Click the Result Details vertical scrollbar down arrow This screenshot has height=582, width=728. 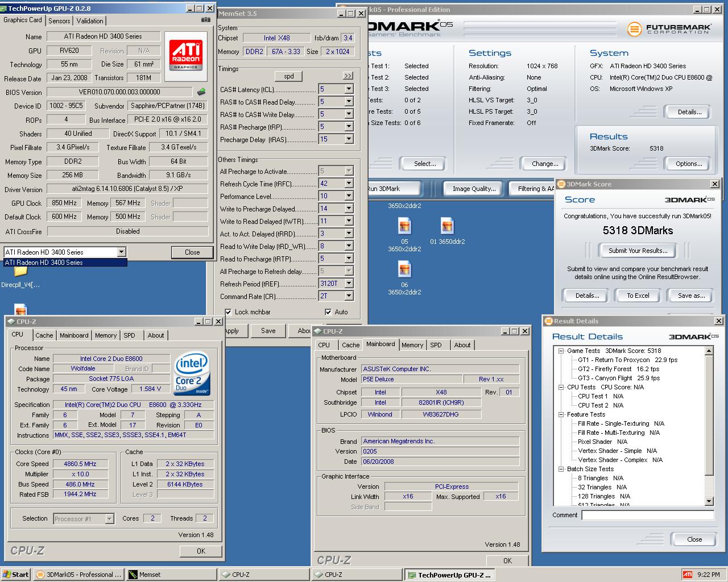pos(709,501)
